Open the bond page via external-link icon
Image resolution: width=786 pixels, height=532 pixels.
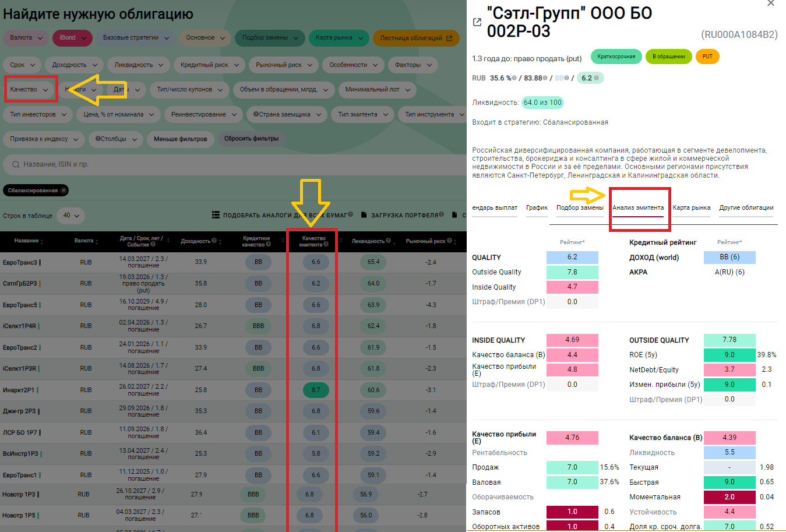coord(477,22)
